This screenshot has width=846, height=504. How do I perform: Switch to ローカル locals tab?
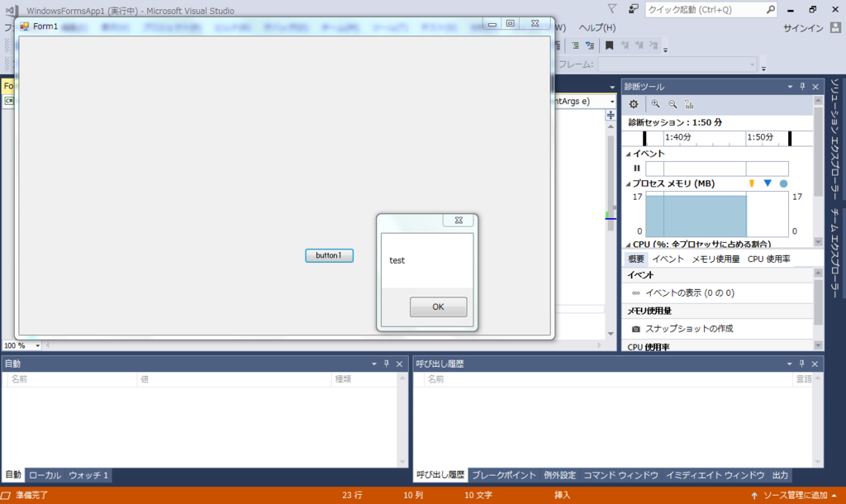pos(45,475)
